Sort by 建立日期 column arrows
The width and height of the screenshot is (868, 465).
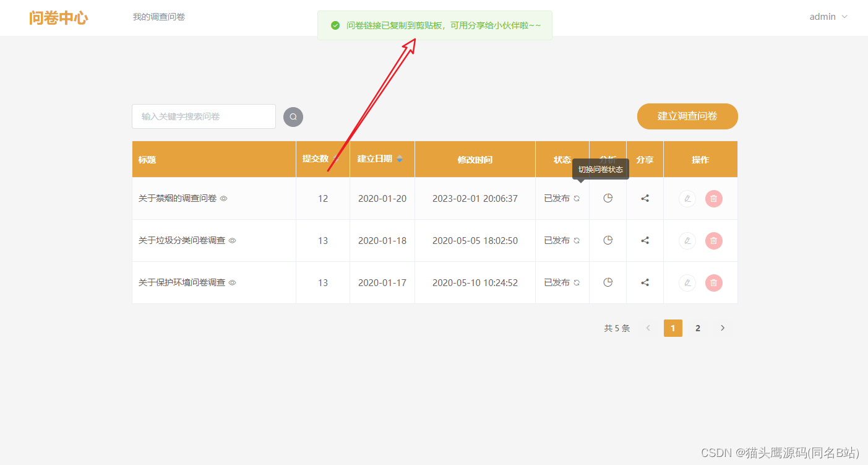(x=400, y=159)
